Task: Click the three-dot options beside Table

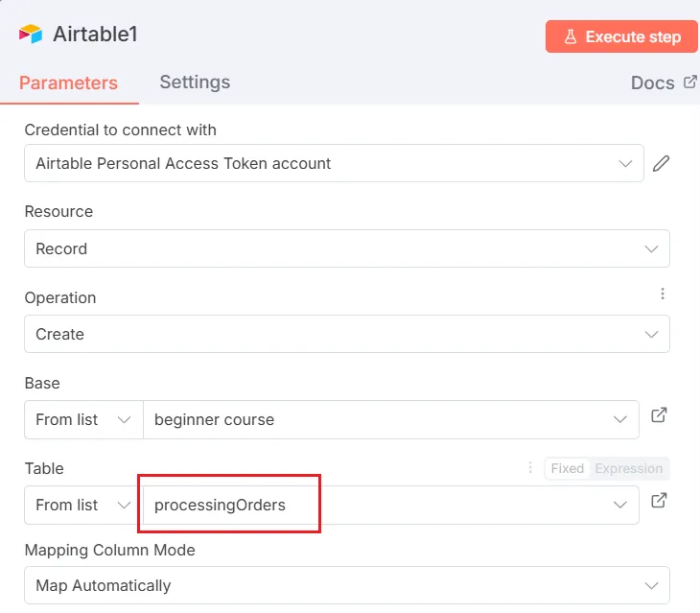Action: 530,468
